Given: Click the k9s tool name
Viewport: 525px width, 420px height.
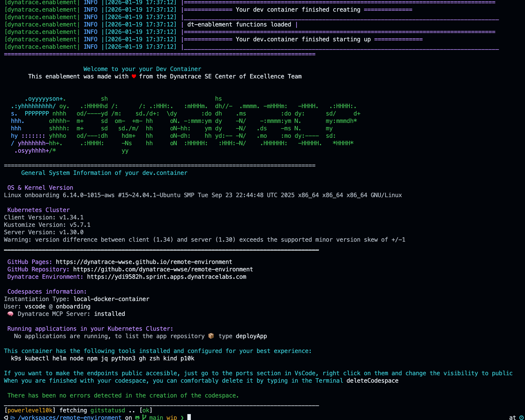Looking at the screenshot, I should click(x=16, y=358).
